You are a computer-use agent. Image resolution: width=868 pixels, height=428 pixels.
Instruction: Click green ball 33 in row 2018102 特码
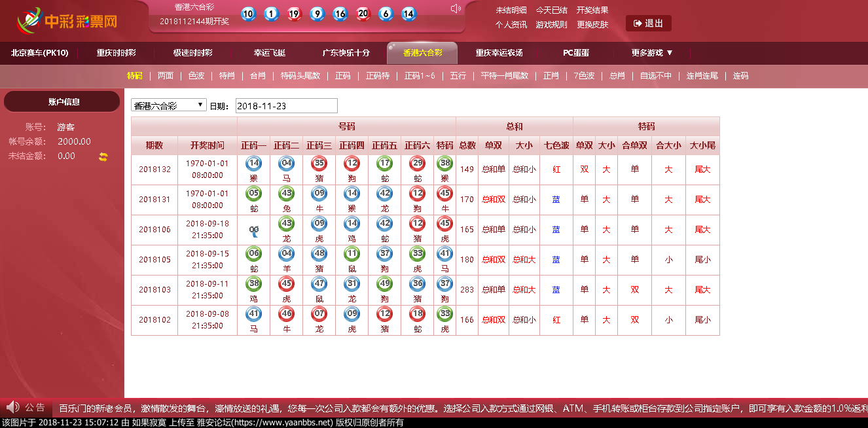(445, 314)
